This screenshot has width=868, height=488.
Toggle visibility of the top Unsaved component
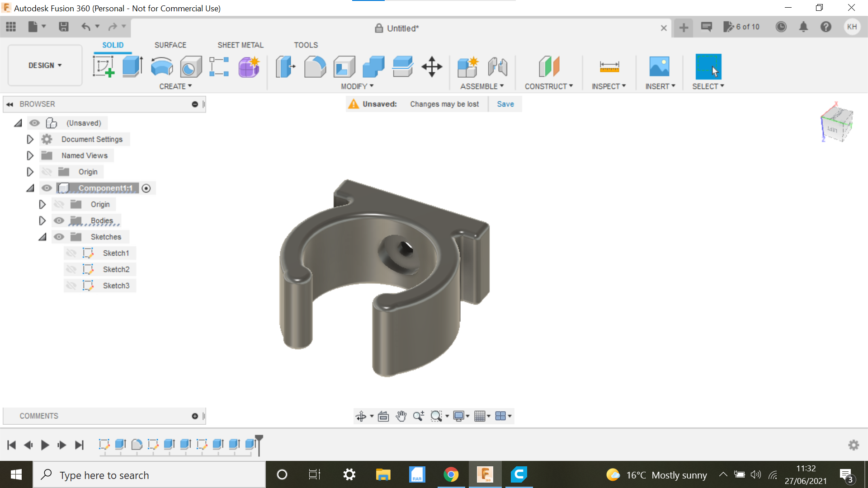tap(34, 123)
